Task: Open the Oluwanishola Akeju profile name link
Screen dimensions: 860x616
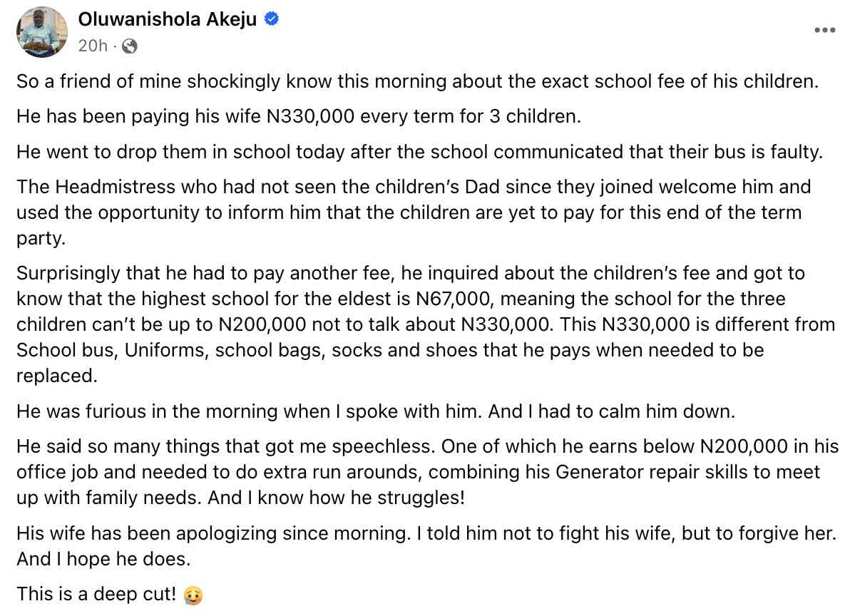Action: [167, 19]
